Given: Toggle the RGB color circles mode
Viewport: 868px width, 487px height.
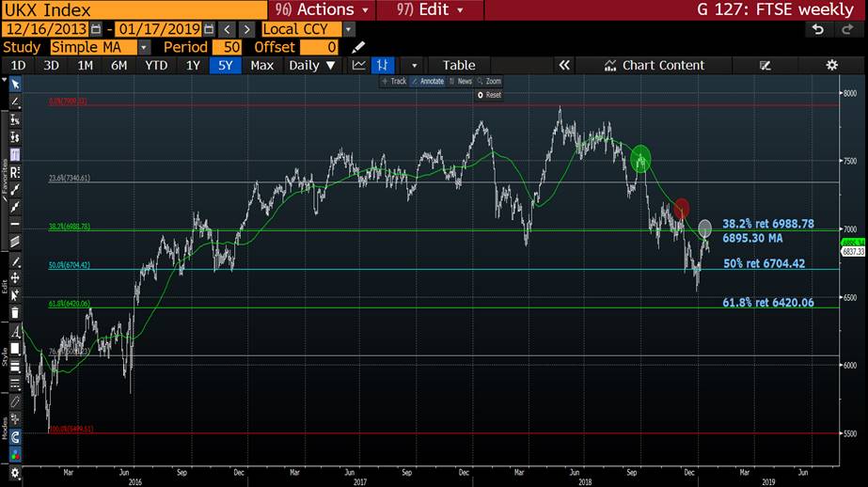Looking at the screenshot, I should point(15,455).
